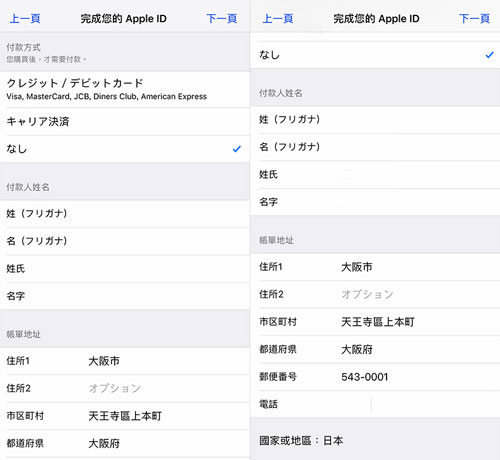500x460 pixels.
Task: Tap 上一頁 in the left screen
Action: coord(25,18)
